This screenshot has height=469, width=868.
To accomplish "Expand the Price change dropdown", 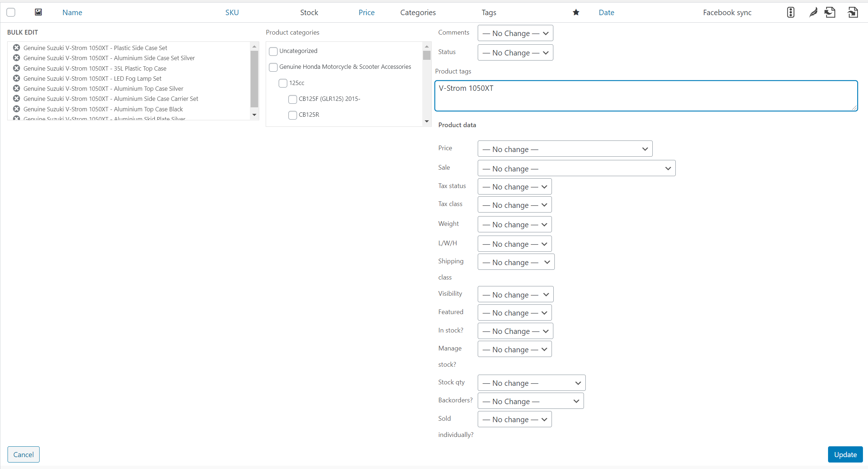I will 565,149.
